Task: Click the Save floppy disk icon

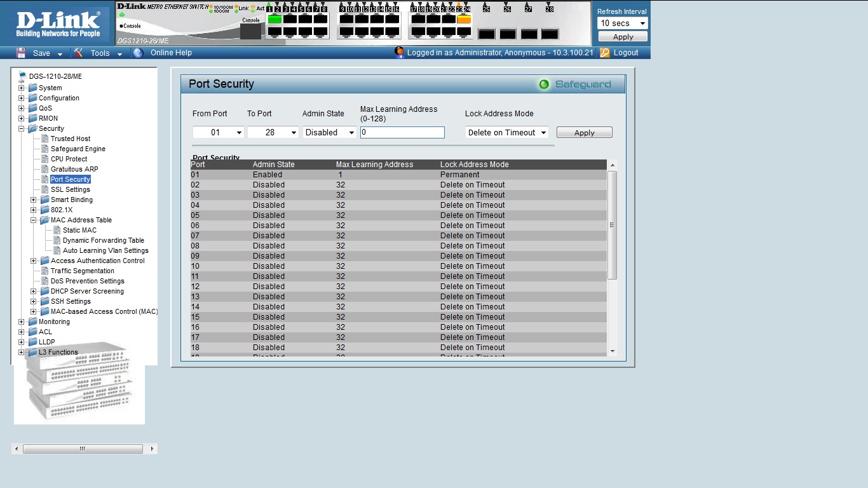Action: point(21,53)
